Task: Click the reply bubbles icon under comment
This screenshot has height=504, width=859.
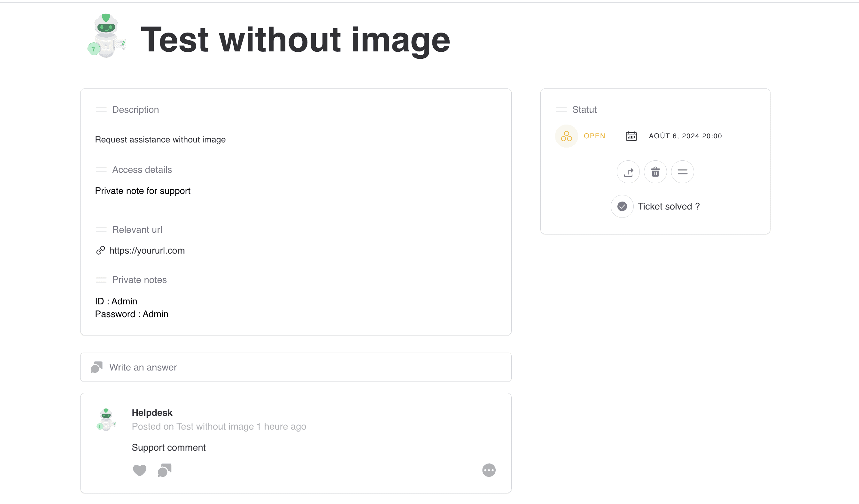Action: (165, 470)
